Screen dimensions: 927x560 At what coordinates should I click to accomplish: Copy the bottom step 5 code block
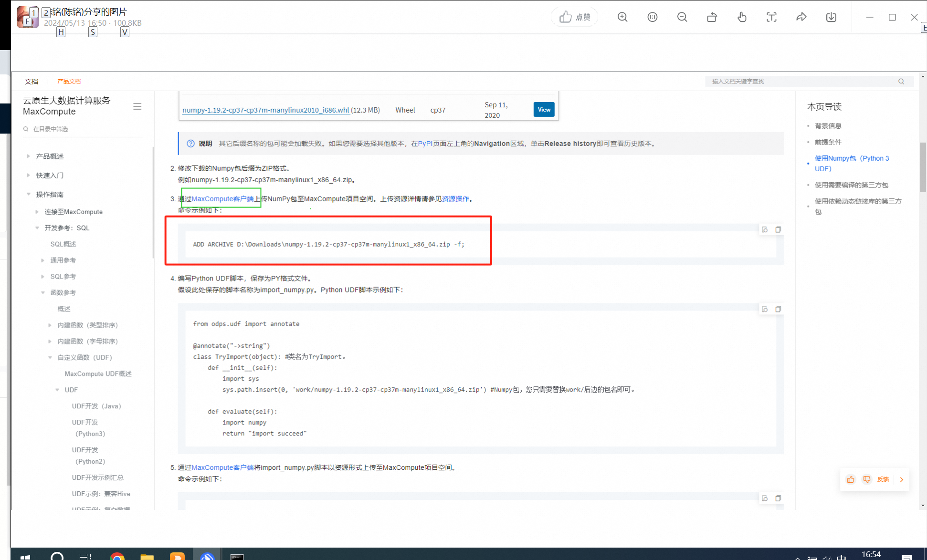click(x=778, y=498)
